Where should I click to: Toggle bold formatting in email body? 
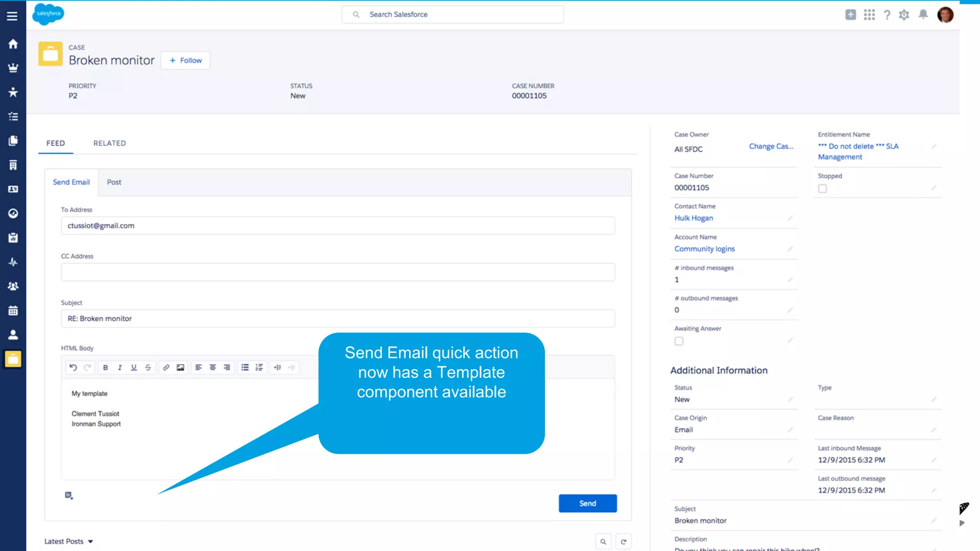pos(105,367)
